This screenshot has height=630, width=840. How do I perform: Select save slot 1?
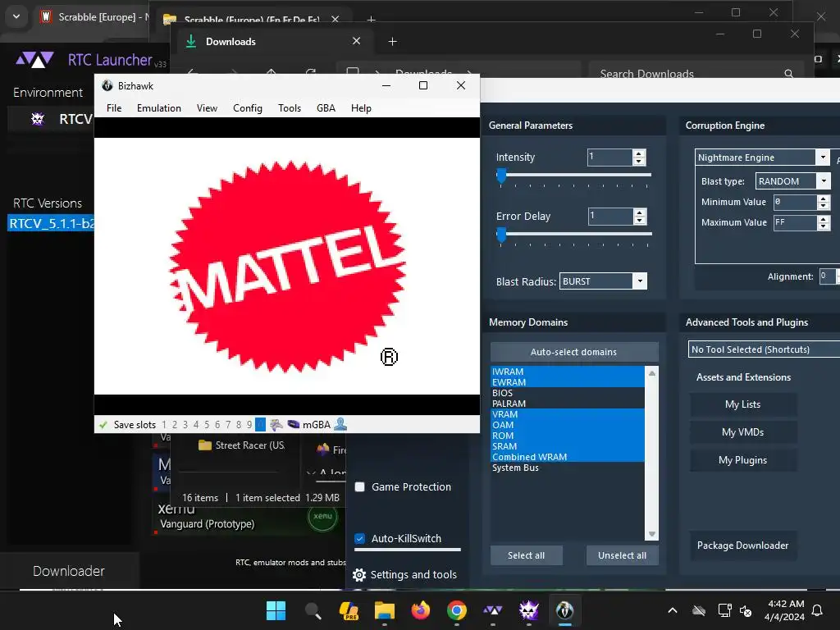pyautogui.click(x=164, y=425)
